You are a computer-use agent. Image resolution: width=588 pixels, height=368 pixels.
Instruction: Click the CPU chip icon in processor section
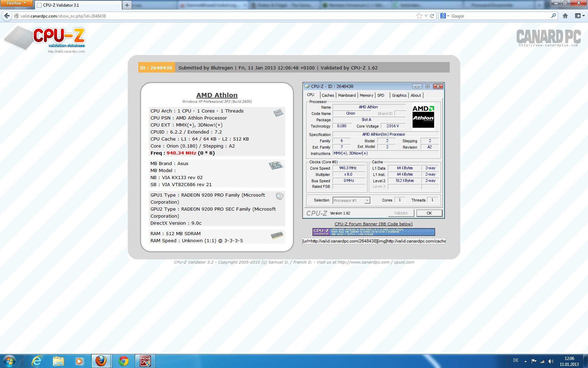click(x=278, y=113)
